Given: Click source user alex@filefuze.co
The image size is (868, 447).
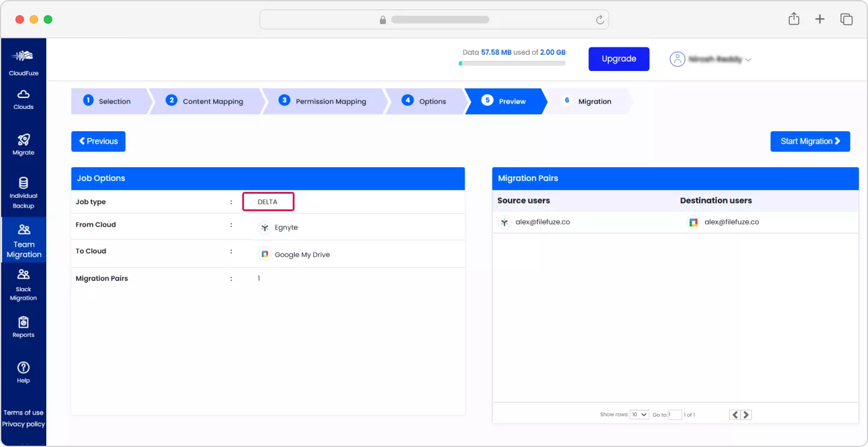Looking at the screenshot, I should click(x=543, y=222).
